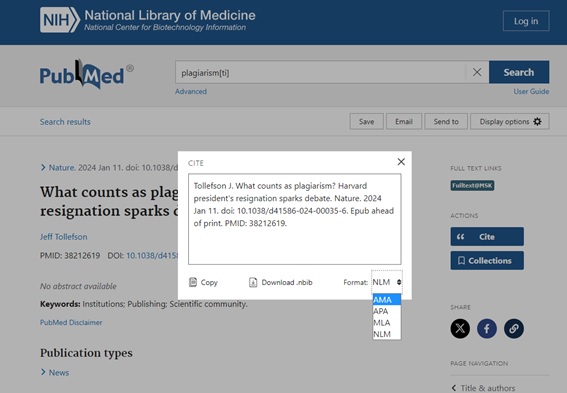Choose MLA from format list
The height and width of the screenshot is (393, 567).
coord(387,322)
